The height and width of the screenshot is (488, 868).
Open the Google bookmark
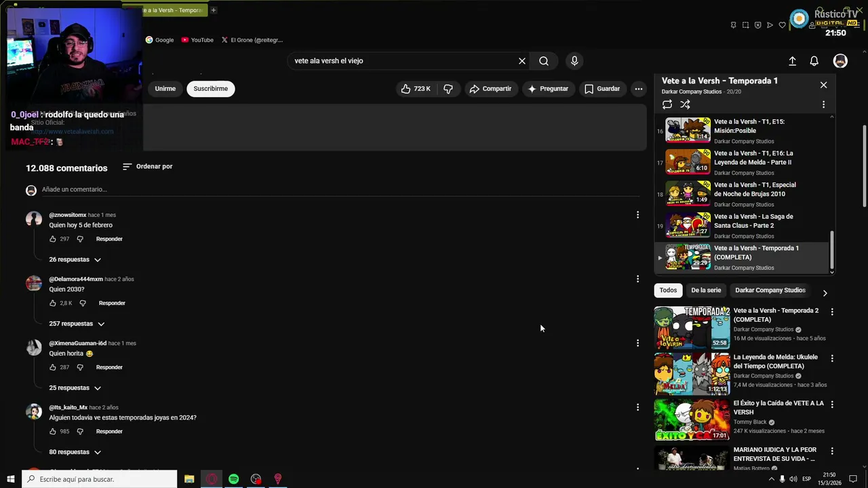pyautogui.click(x=159, y=40)
